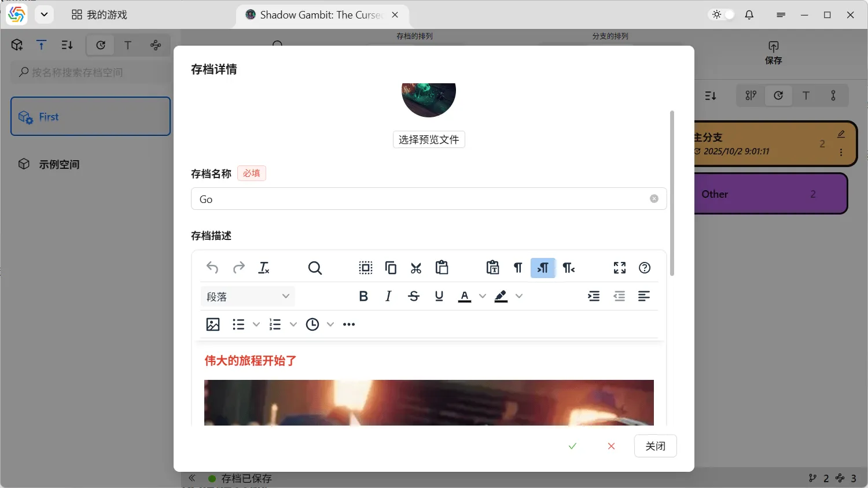This screenshot has width=868, height=488.
Task: Insert image using the picture icon
Action: click(213, 324)
